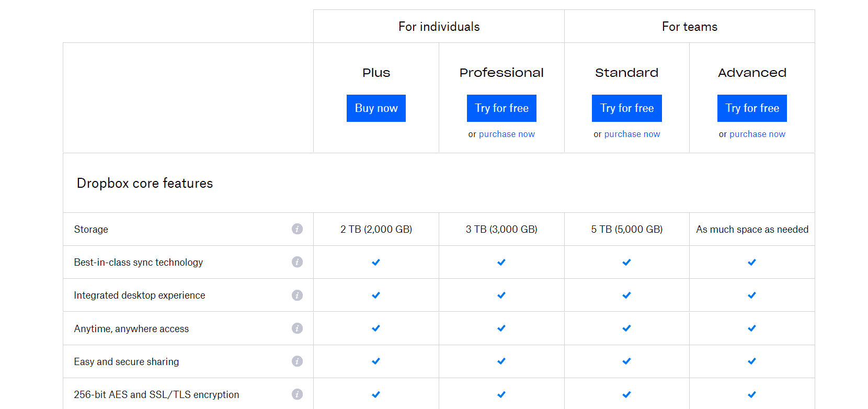Click Plus checkmark for Best-in-class sync technology

pyautogui.click(x=376, y=262)
